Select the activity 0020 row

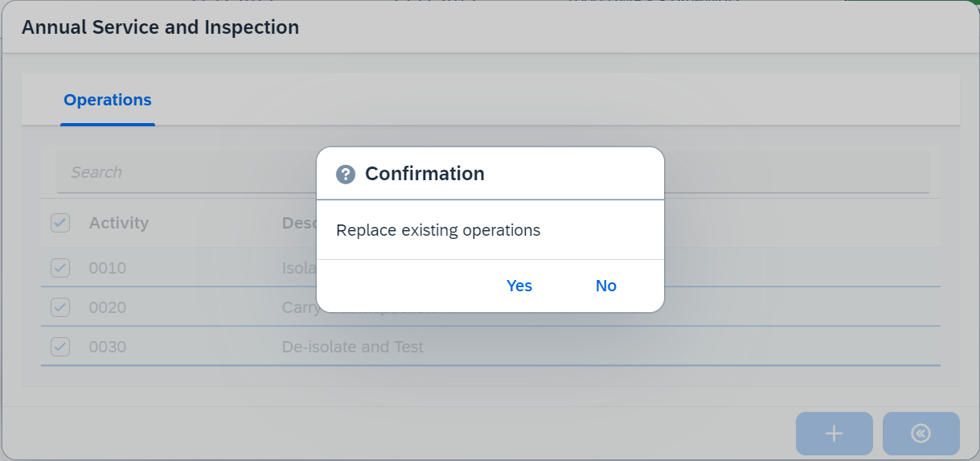click(108, 307)
